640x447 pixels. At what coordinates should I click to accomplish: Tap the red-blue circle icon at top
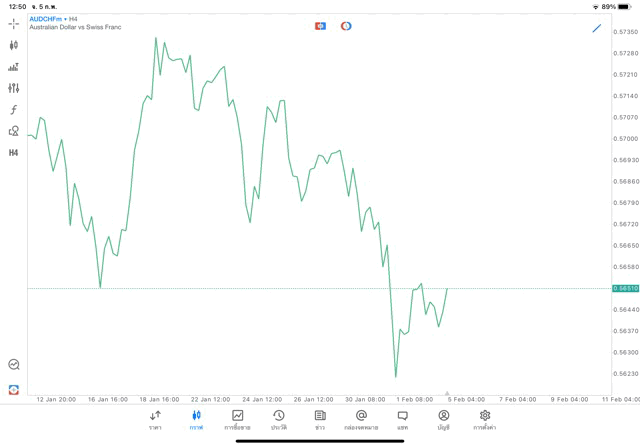coord(346,26)
